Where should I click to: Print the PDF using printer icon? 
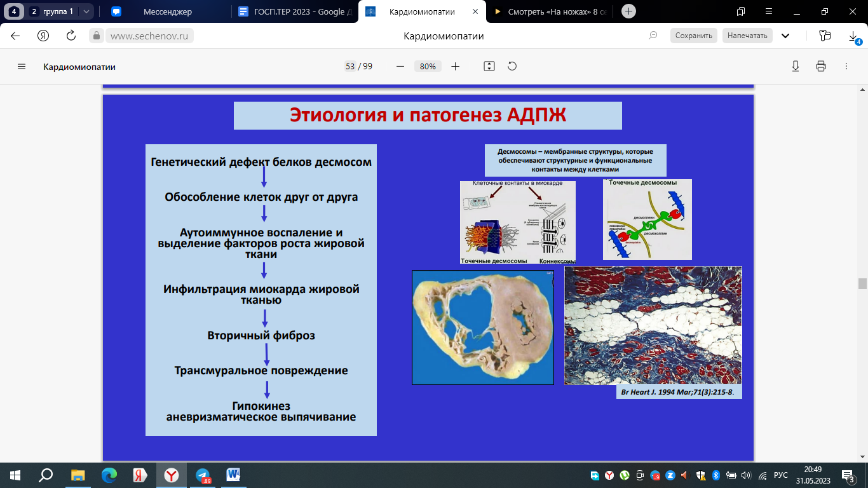[x=821, y=66]
